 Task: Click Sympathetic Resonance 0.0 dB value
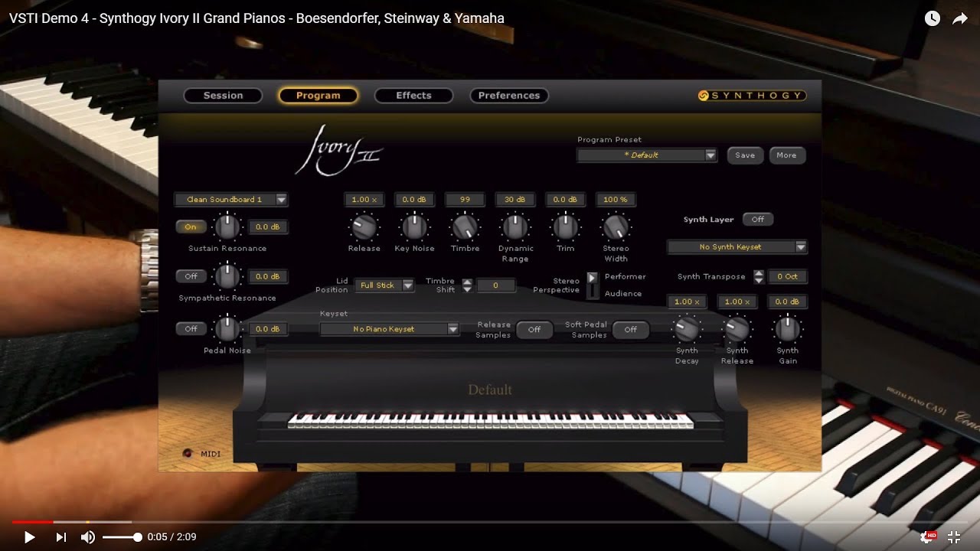(x=268, y=276)
